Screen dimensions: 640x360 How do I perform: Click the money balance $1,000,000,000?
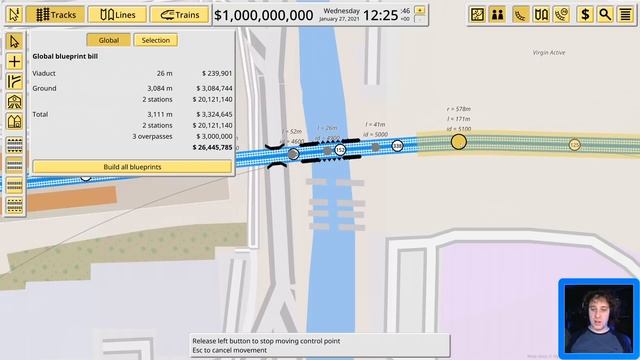tap(264, 15)
